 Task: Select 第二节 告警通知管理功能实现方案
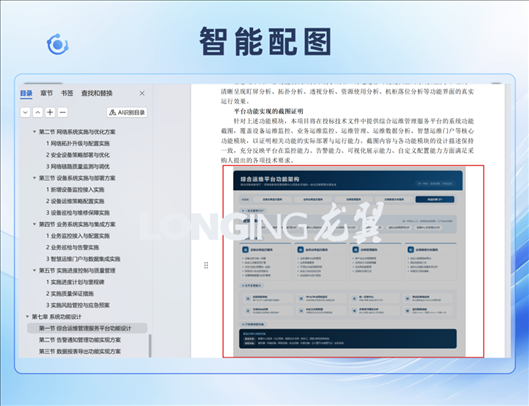point(80,340)
